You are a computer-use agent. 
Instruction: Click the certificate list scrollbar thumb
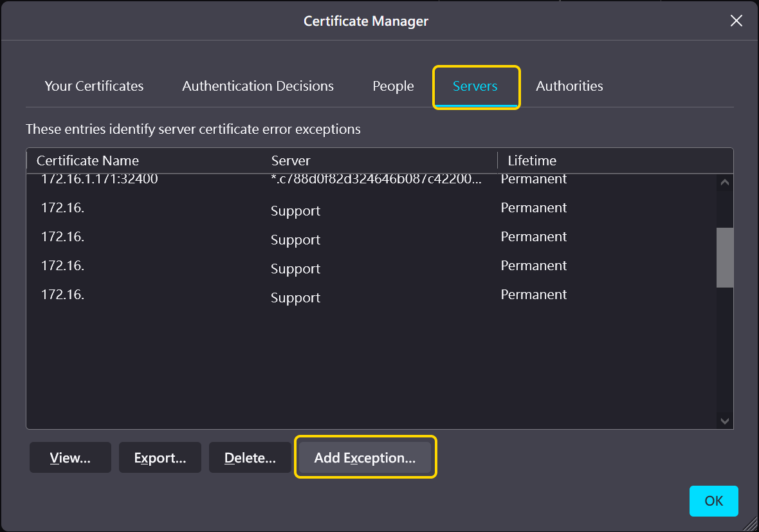pyautogui.click(x=725, y=257)
